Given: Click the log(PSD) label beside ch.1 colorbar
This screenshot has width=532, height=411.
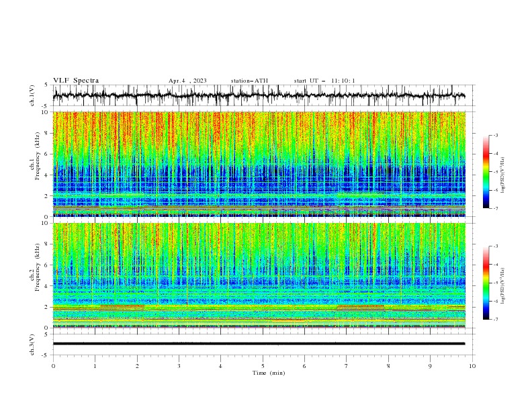Looking at the screenshot, I should pyautogui.click(x=502, y=175).
